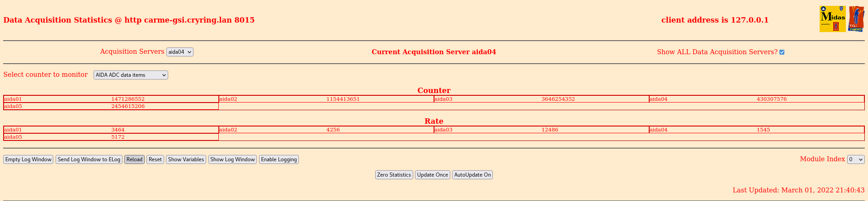
Task: Click the Show Log Window button
Action: pos(232,159)
